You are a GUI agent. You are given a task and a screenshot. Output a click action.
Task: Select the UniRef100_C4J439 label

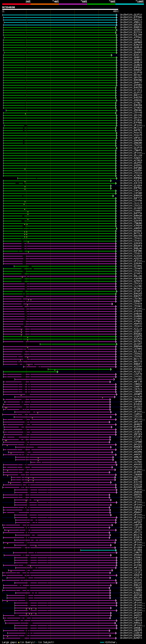click(x=131, y=397)
